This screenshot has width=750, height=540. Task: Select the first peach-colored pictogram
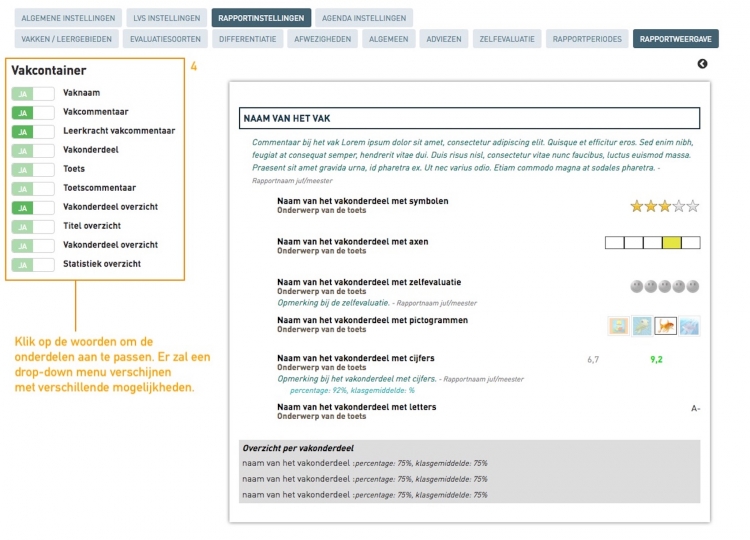[x=618, y=326]
